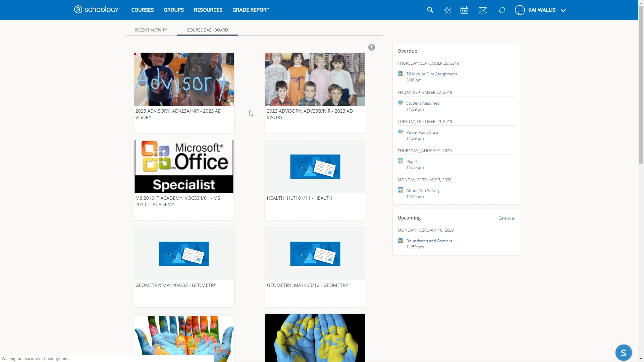Open the app launcher grid icon
The image size is (644, 362).
(447, 10)
